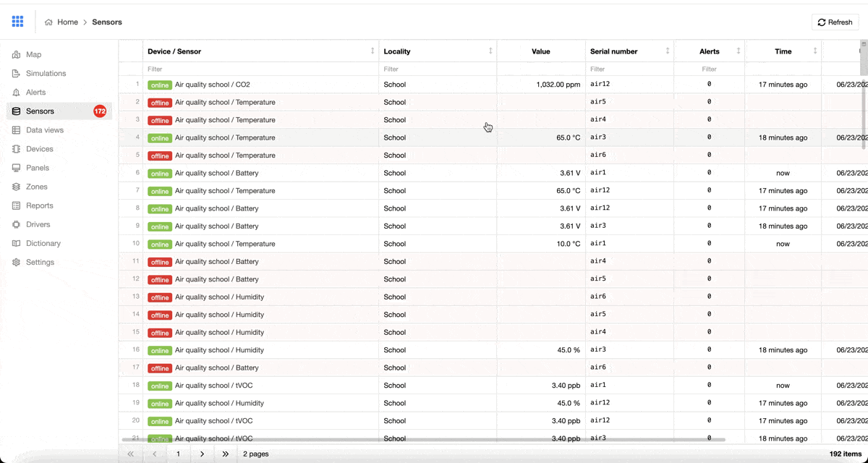Click row number 12
Screen dimensions: 868x463
coord(136,279)
